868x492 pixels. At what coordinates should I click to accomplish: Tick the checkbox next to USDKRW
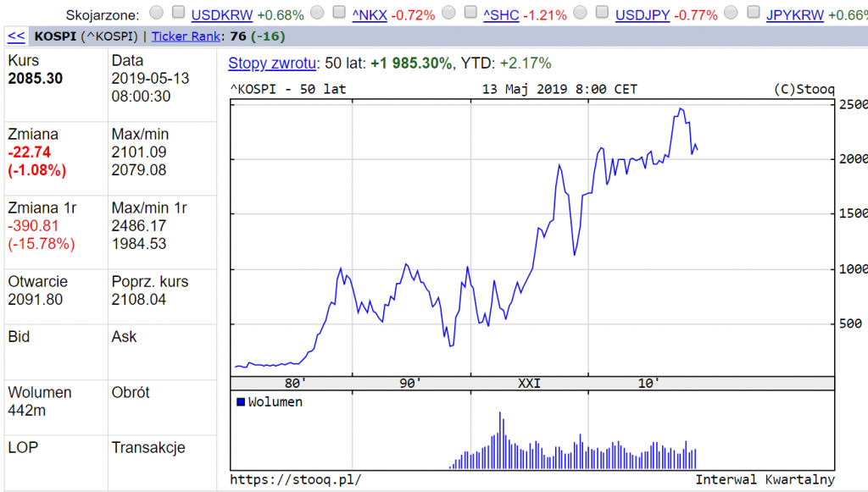[178, 13]
